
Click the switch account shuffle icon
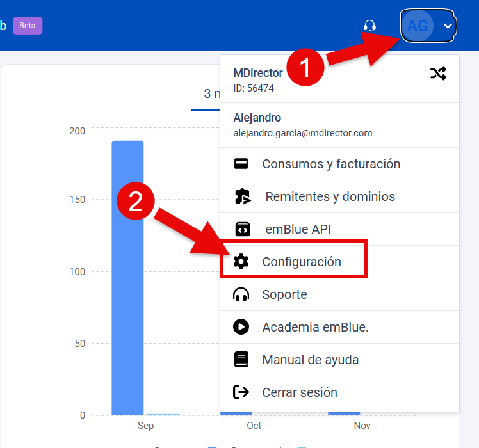point(438,74)
